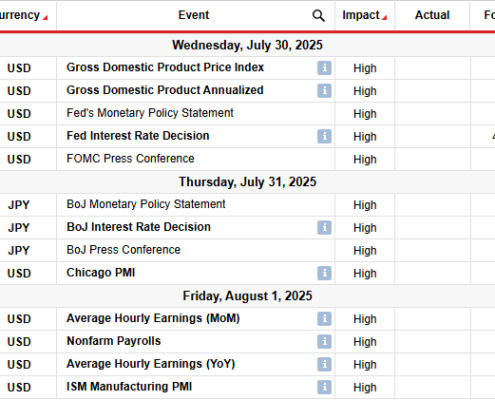Open the Nonfarm Payrolls info icon
The image size is (495, 400).
pos(324,342)
